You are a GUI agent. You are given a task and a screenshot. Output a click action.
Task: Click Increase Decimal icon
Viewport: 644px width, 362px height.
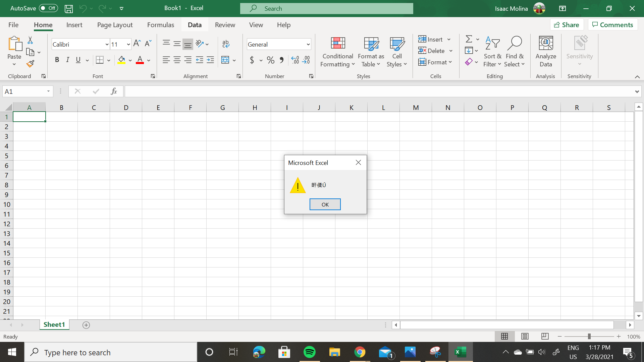click(295, 60)
